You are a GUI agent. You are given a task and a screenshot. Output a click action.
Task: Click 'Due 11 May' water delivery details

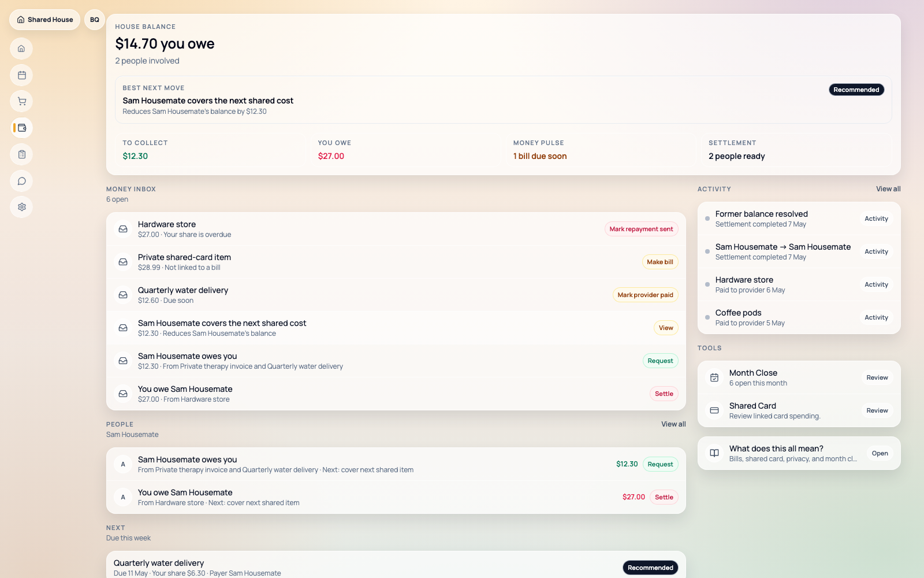(197, 573)
